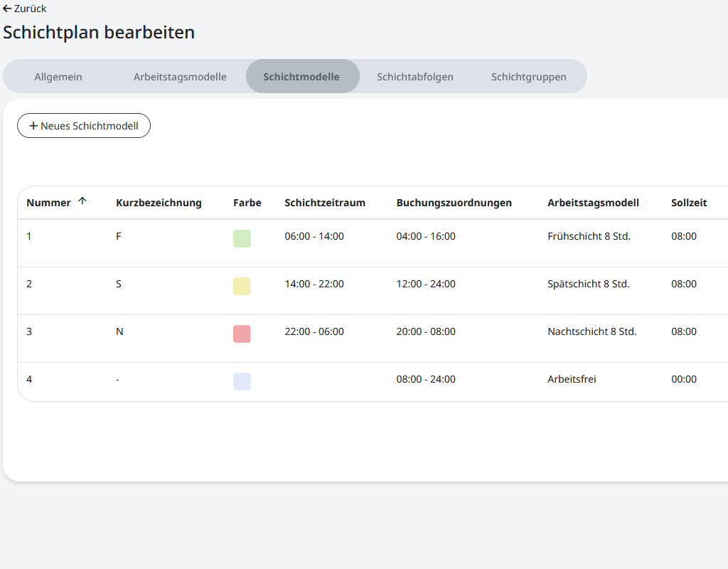Open the Frühschicht 8 Std. row
Image resolution: width=728 pixels, height=569 pixels.
(x=589, y=236)
